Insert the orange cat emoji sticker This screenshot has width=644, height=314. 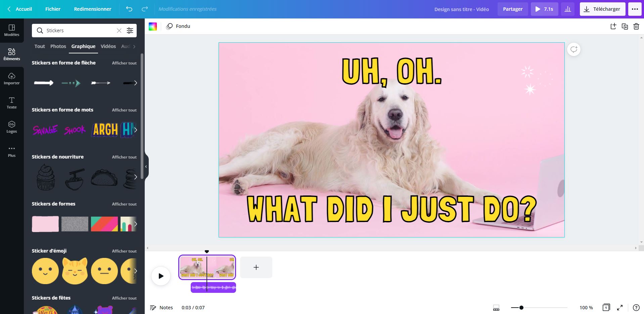75,271
